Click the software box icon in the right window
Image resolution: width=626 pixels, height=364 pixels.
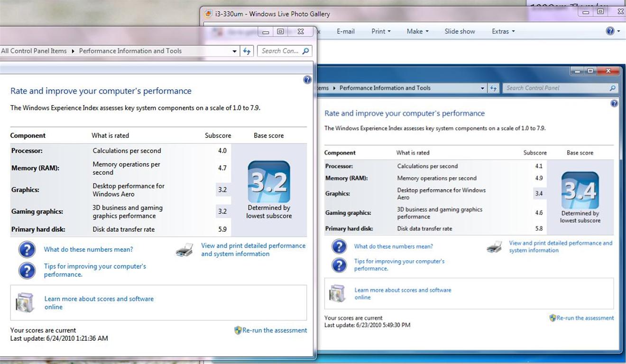click(337, 293)
